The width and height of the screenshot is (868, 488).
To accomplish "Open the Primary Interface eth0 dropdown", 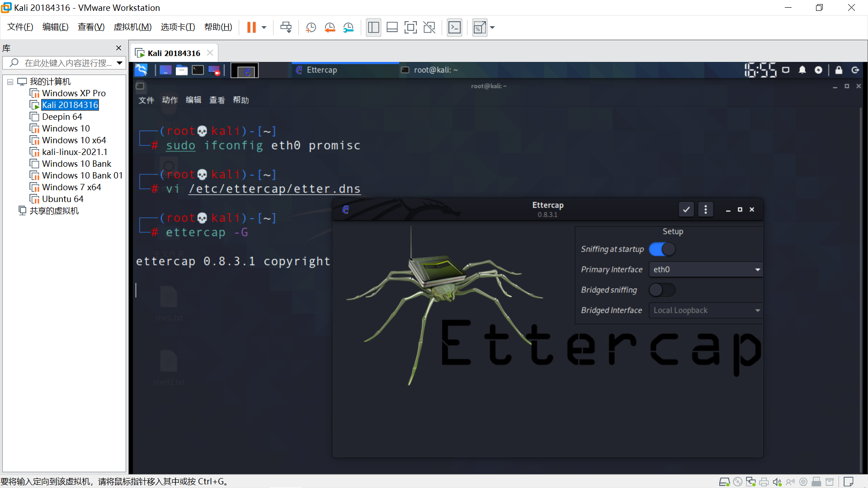I will [705, 270].
